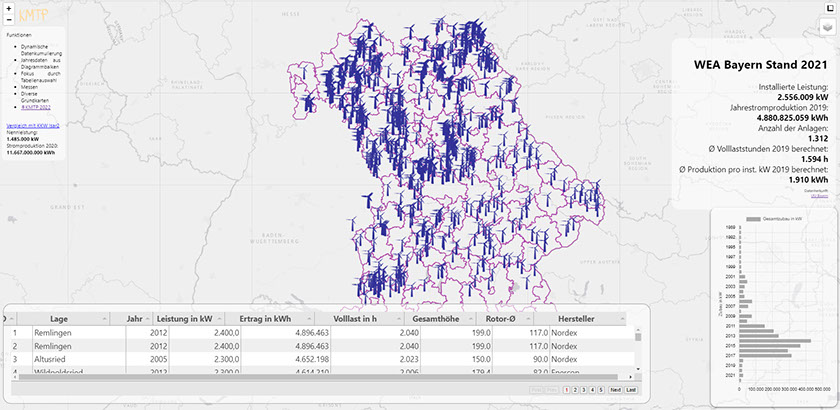Open Vergleich mit KKW Isar2 link
Screen dimensions: 840x410
33,125
